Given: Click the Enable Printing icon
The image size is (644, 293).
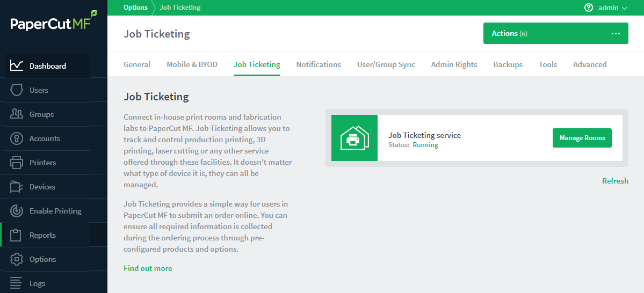Looking at the screenshot, I should (x=17, y=211).
